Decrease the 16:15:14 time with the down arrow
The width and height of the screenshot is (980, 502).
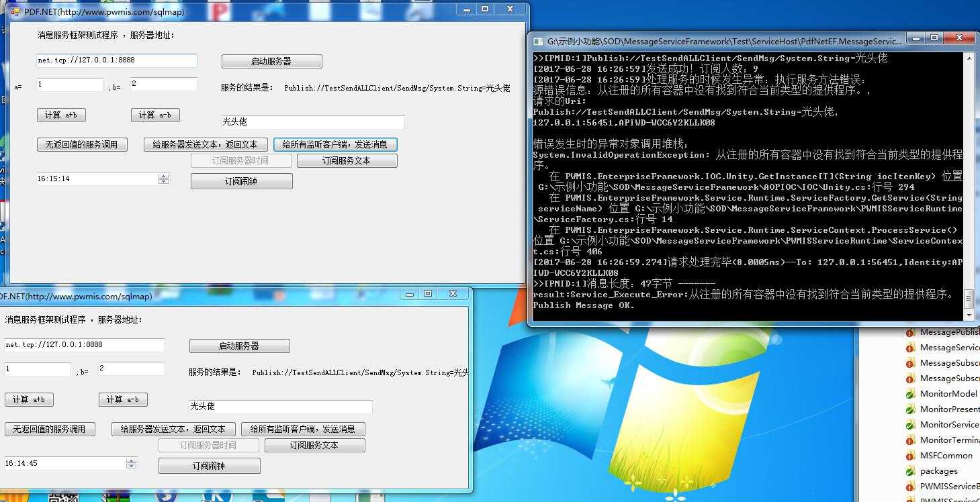point(163,182)
